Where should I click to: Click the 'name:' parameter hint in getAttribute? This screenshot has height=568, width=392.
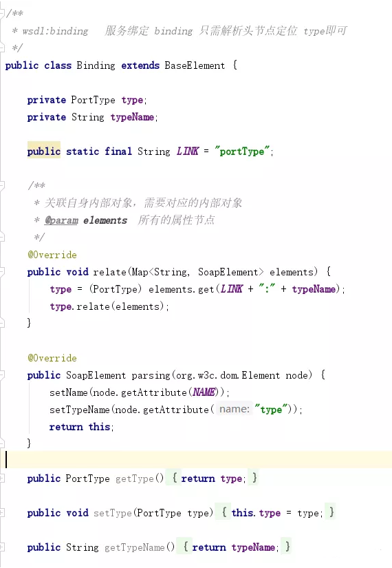tap(235, 410)
